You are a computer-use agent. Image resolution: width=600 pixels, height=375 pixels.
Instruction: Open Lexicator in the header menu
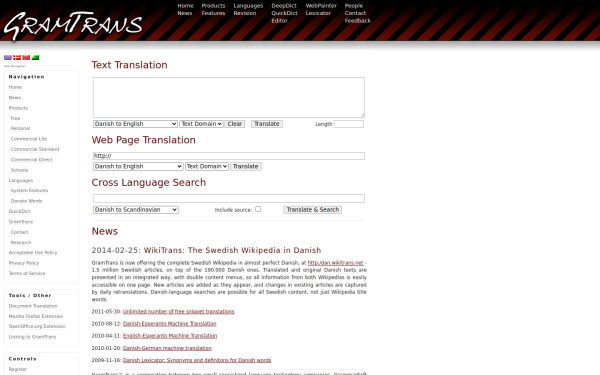318,13
